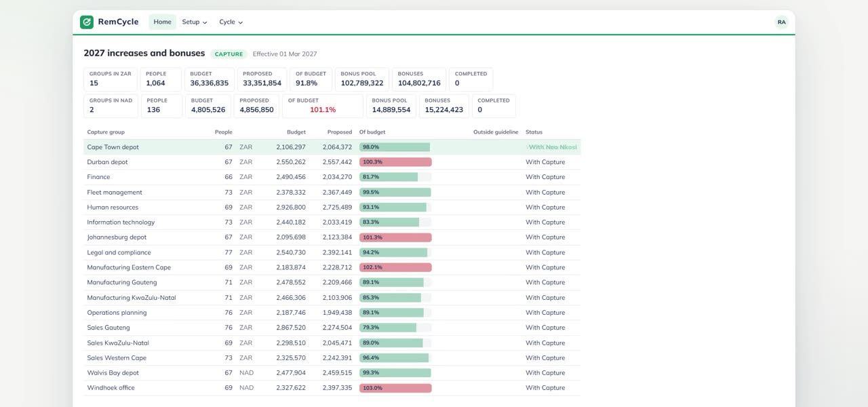The height and width of the screenshot is (407, 868).
Task: Go to the Home tab
Action: click(x=162, y=22)
